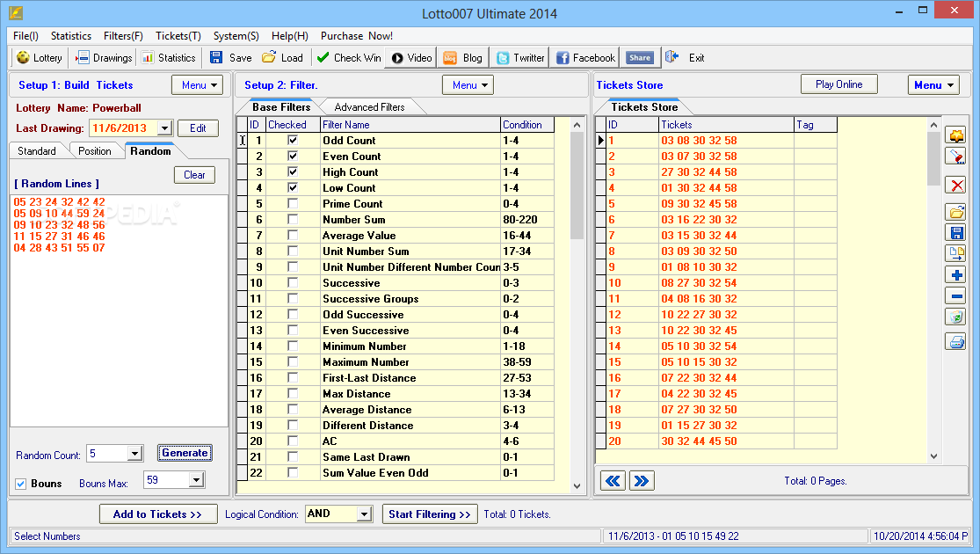Click the Play Online button

point(838,84)
